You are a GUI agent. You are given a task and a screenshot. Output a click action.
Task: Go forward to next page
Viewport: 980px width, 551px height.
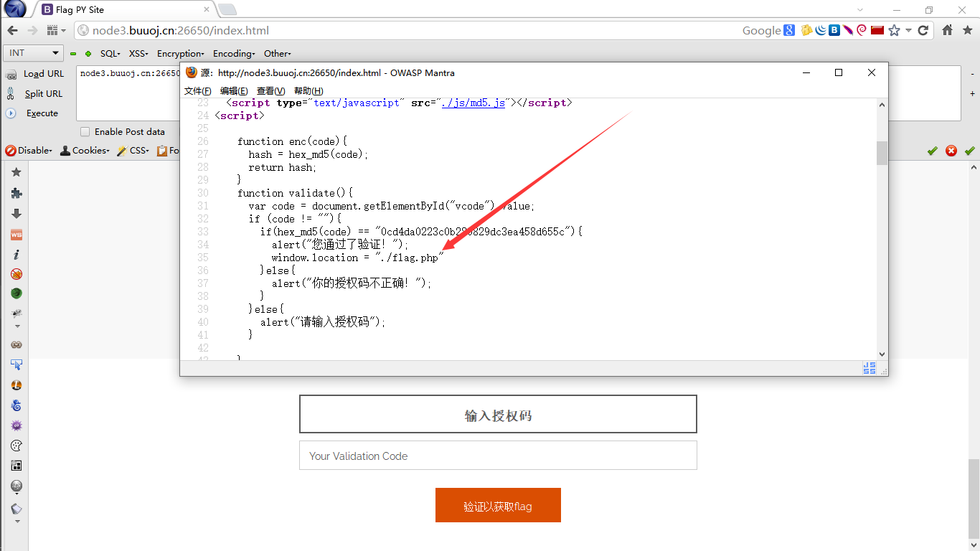(x=32, y=30)
